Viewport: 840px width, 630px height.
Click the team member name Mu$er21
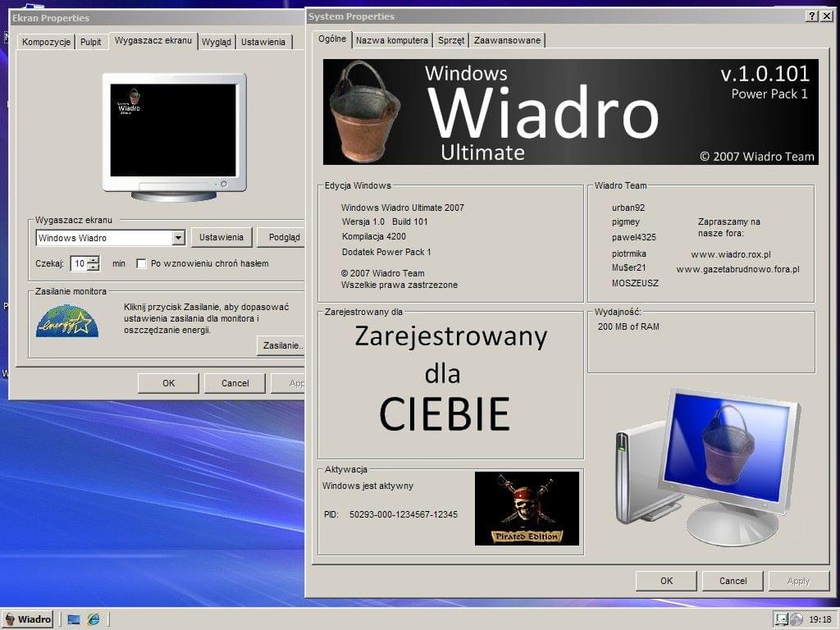point(629,267)
